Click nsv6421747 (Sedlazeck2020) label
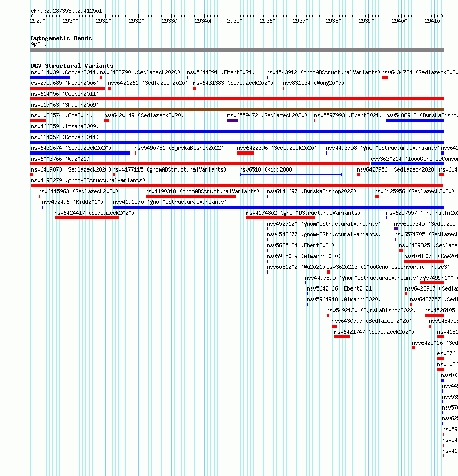Screen dimensions: 458x476 (374, 332)
